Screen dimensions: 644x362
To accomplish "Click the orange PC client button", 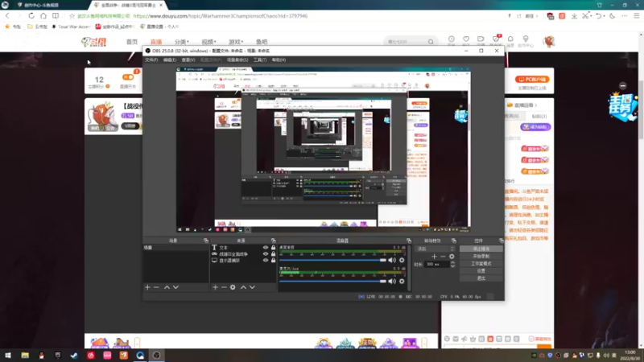I will coord(532,79).
